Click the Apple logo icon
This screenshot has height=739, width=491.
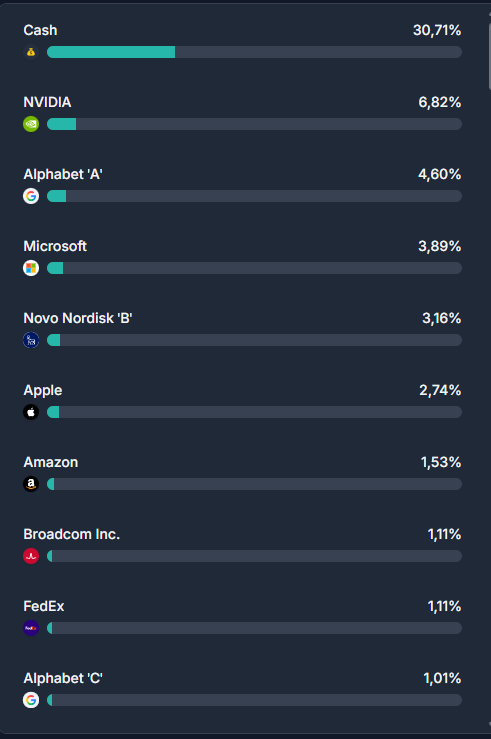(31, 412)
